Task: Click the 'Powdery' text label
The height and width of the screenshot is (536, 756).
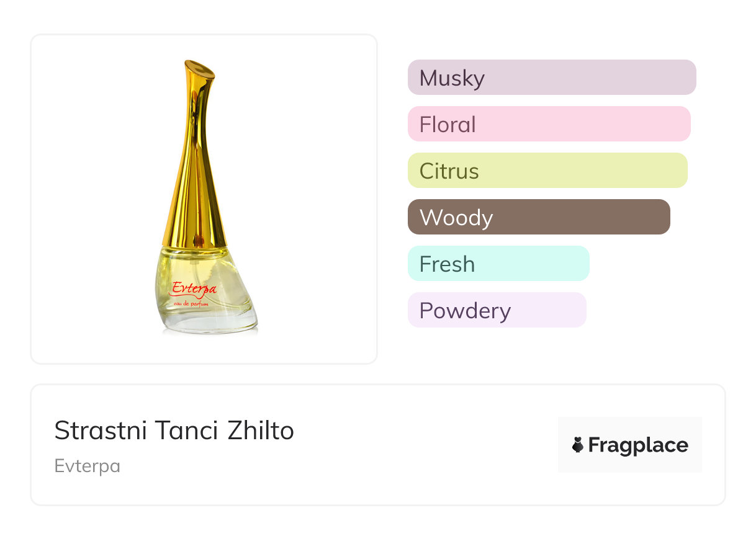Action: point(465,311)
